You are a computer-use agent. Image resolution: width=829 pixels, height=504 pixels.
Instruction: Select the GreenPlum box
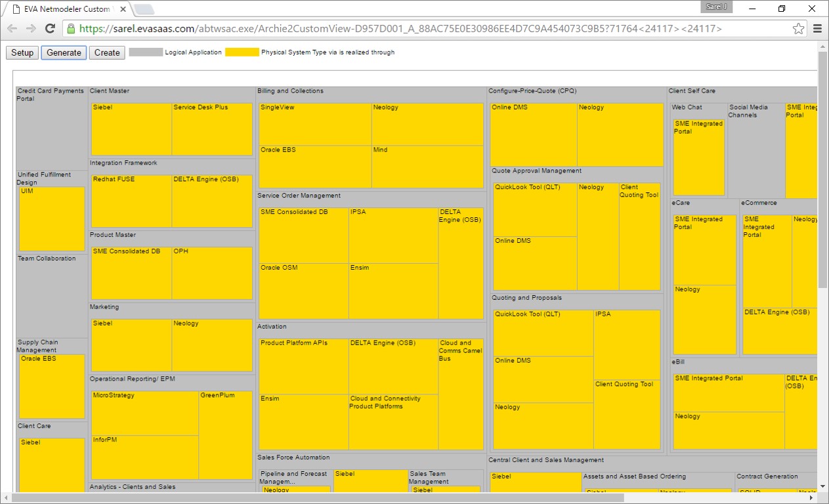point(226,435)
